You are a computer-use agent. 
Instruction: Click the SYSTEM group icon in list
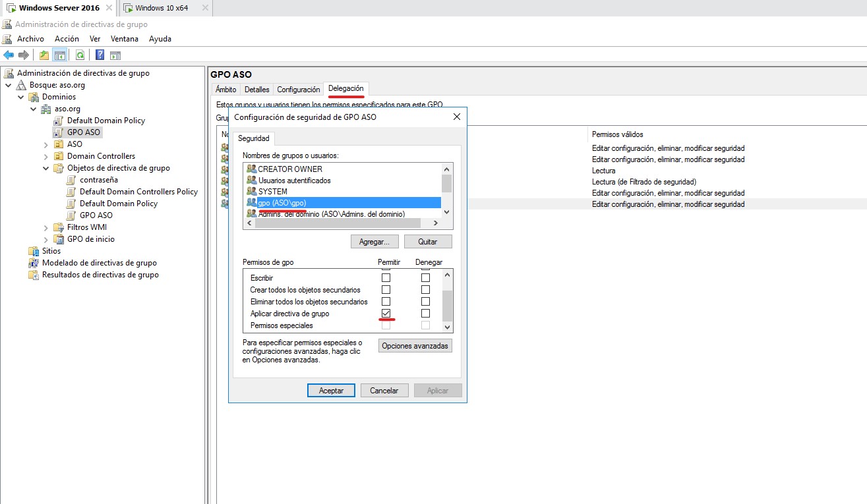click(251, 191)
